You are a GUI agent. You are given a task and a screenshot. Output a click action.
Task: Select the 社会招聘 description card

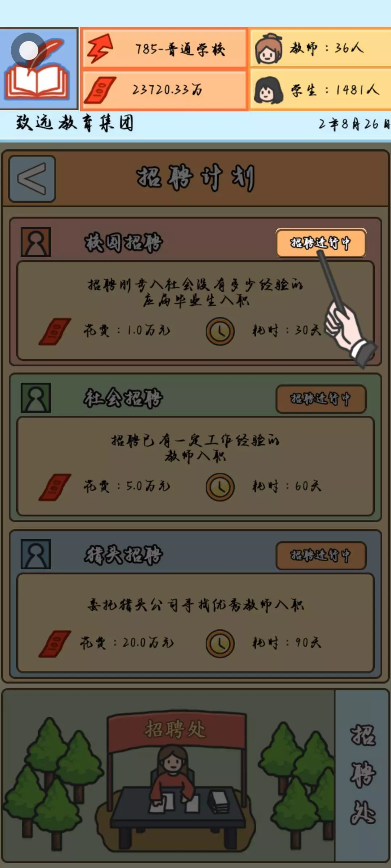tap(195, 466)
